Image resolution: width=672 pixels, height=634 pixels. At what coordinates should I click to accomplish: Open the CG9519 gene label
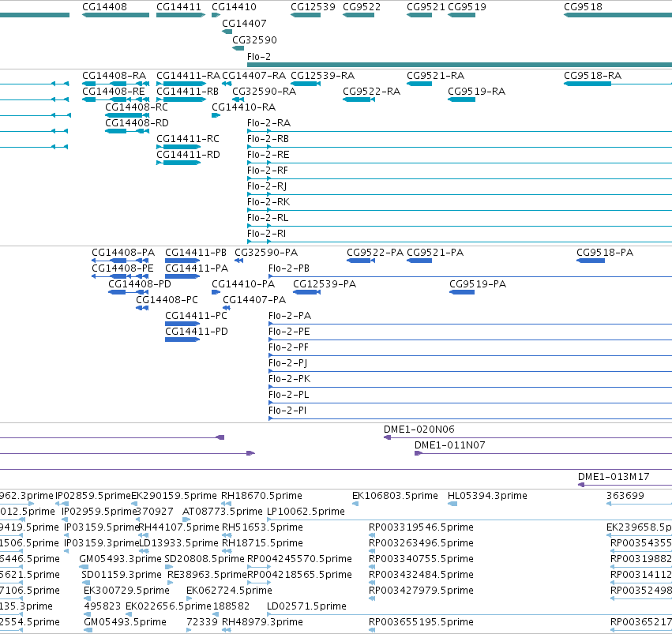point(467,7)
